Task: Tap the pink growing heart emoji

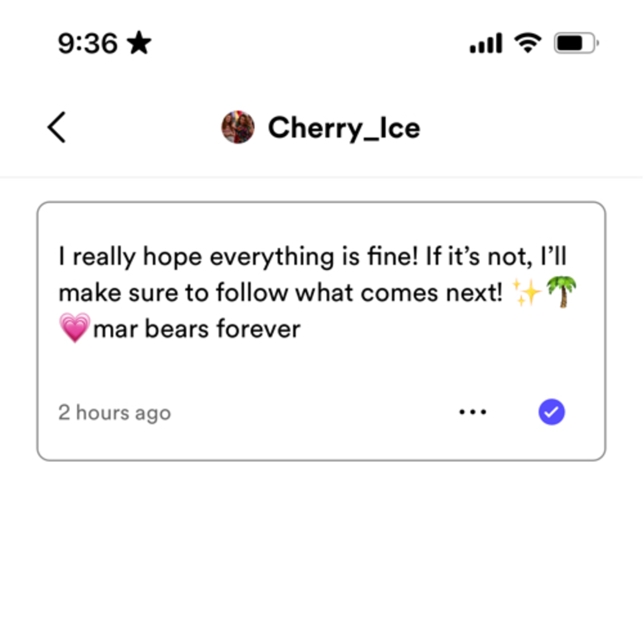Action: (x=75, y=328)
